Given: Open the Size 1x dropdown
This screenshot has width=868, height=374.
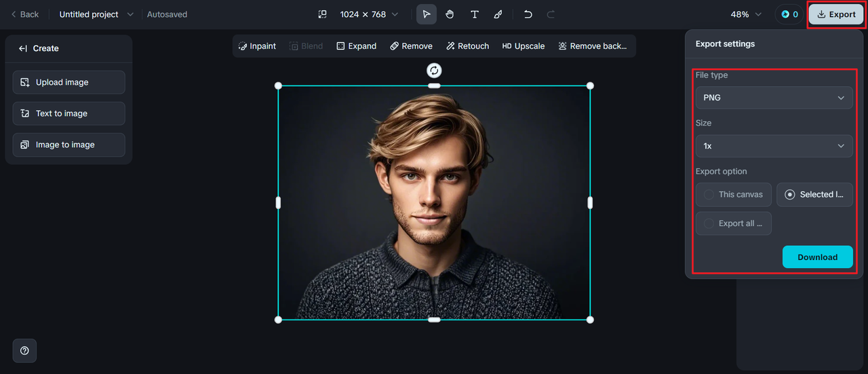Looking at the screenshot, I should coord(774,146).
